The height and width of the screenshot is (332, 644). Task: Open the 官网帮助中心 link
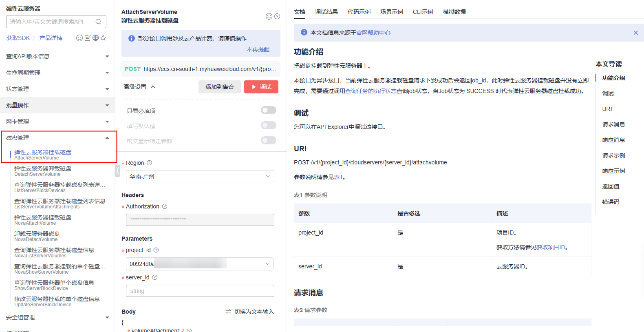point(373,33)
